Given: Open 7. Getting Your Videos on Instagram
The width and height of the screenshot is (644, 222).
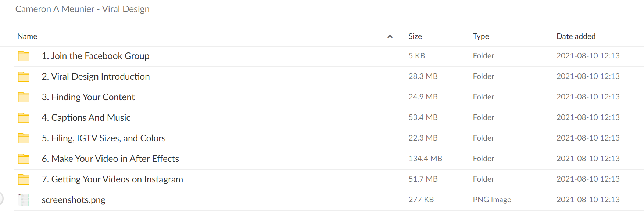Looking at the screenshot, I should [112, 179].
